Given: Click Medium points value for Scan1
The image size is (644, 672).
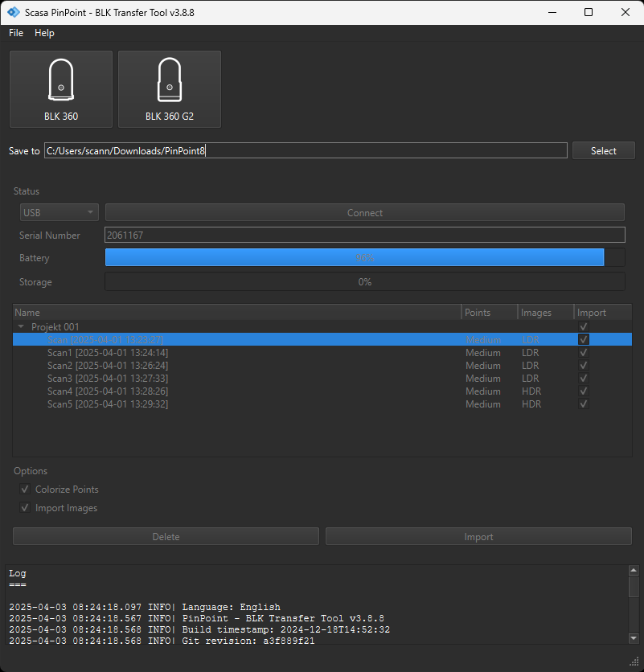Looking at the screenshot, I should point(483,353).
